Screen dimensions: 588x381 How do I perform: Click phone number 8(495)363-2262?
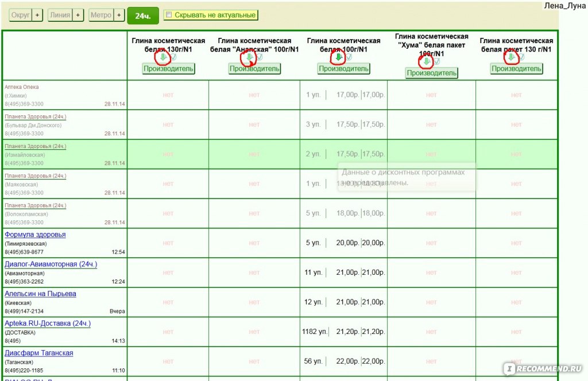point(24,282)
